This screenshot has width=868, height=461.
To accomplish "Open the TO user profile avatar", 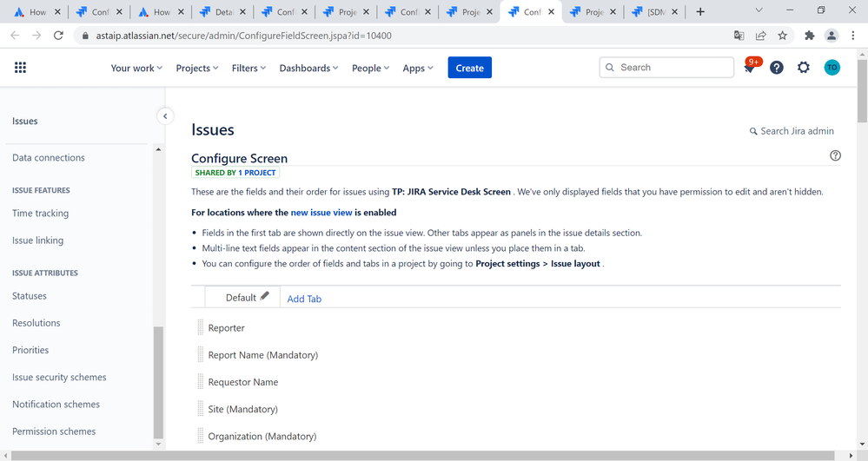I will pos(832,68).
